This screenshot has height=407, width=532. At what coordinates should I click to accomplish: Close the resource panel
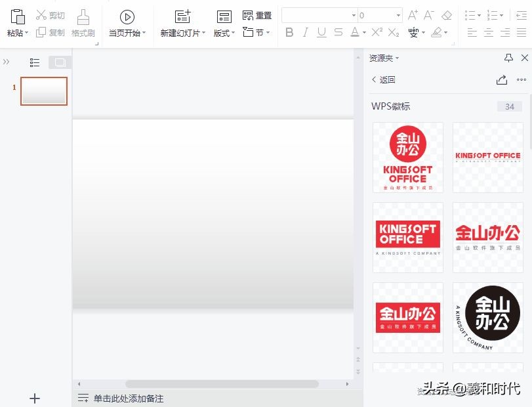(525, 58)
